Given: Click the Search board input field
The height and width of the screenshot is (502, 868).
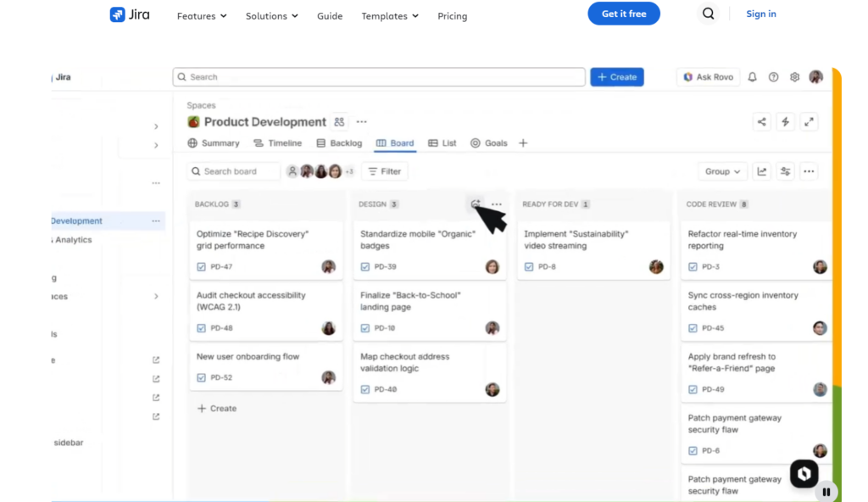Looking at the screenshot, I should pos(234,172).
